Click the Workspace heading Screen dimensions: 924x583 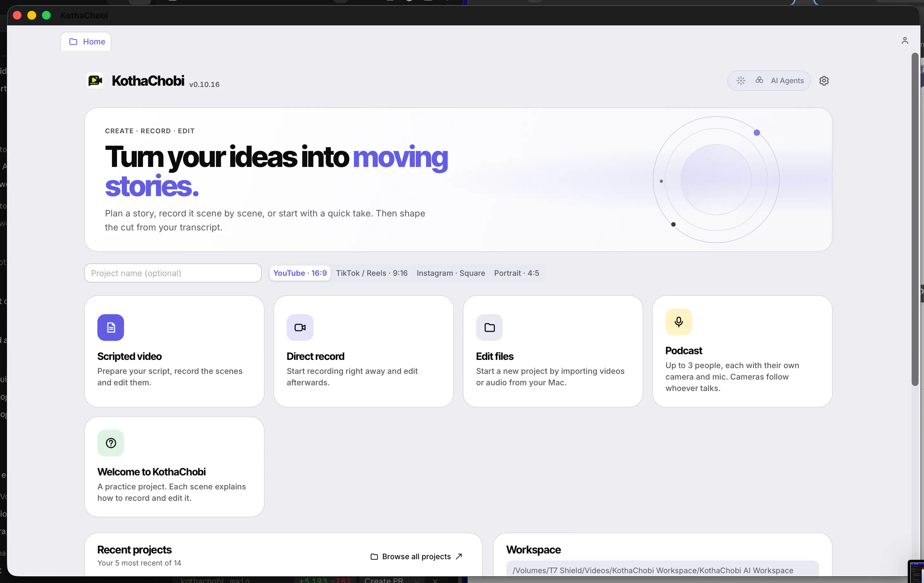pyautogui.click(x=534, y=550)
